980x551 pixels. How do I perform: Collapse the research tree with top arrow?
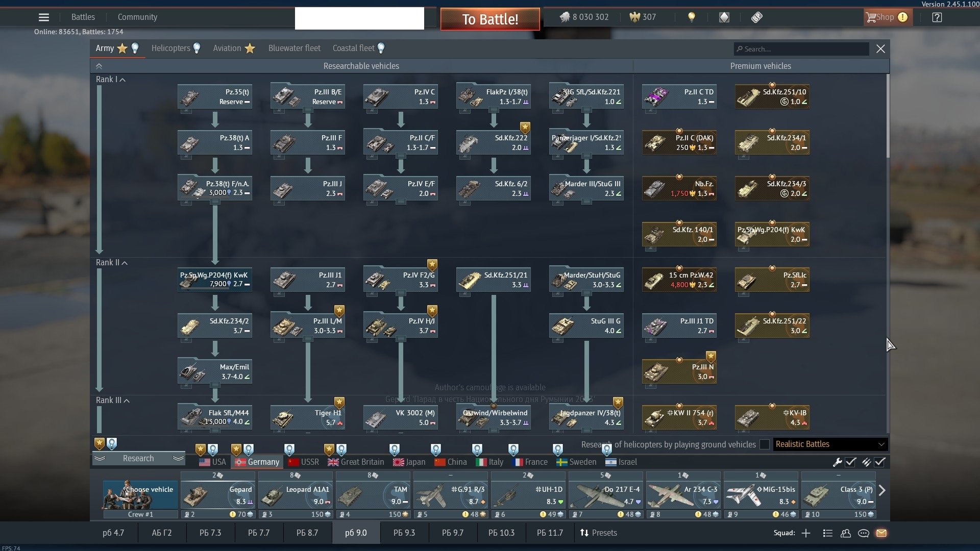pos(99,66)
